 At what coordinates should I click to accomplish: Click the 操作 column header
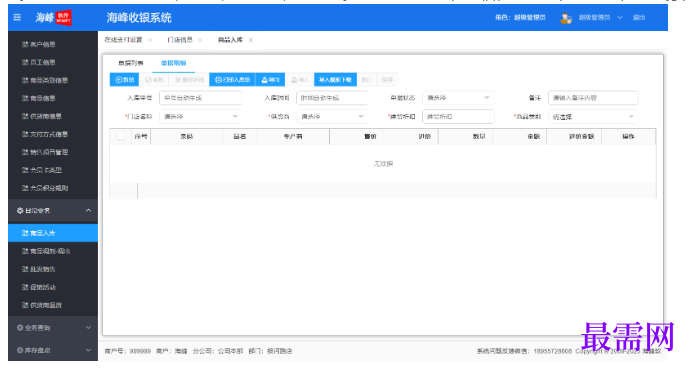point(628,137)
